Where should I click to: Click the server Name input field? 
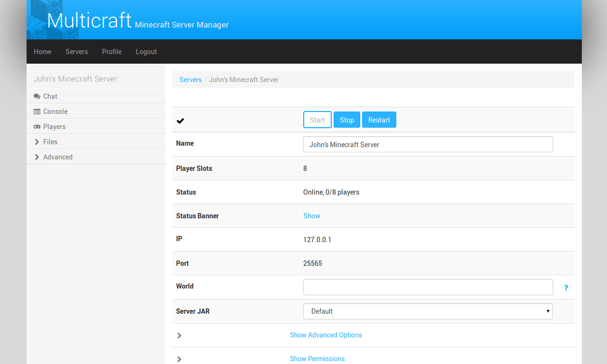coord(428,144)
